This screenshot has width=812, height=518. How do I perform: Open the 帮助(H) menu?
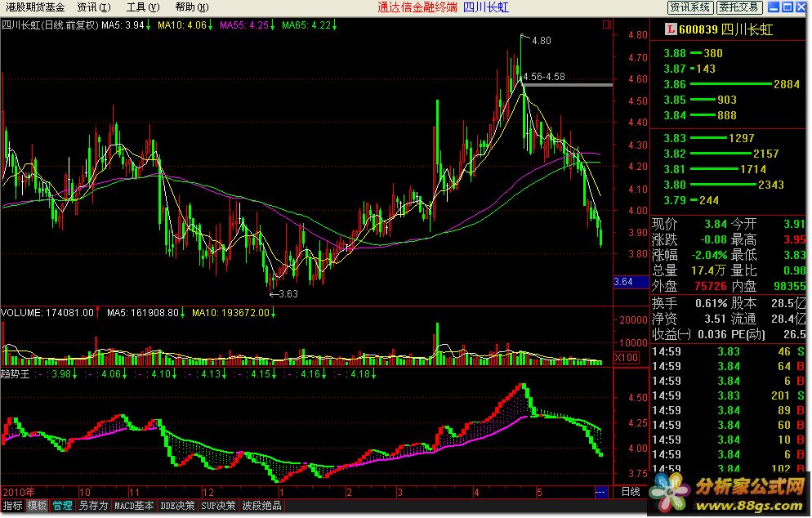click(192, 7)
